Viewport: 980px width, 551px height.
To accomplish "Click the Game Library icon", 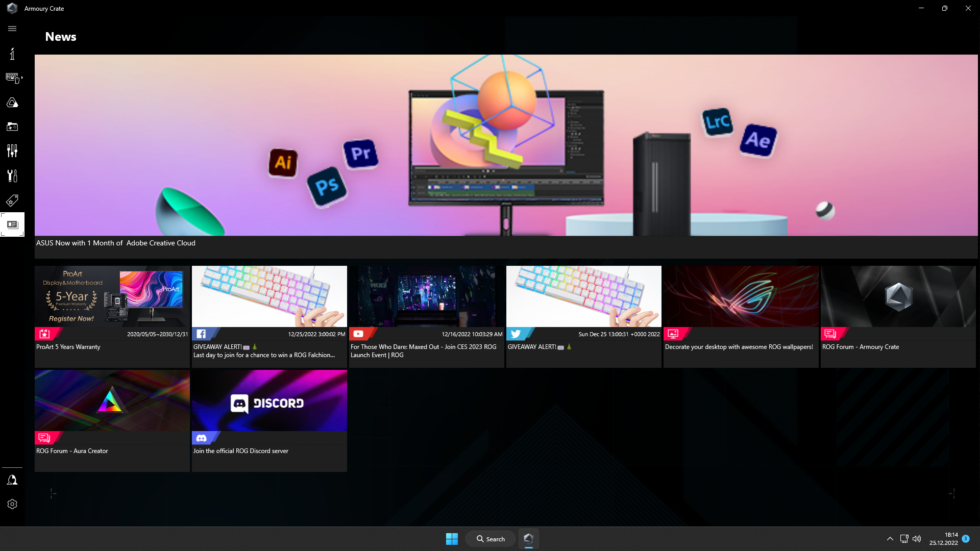I will tap(12, 127).
